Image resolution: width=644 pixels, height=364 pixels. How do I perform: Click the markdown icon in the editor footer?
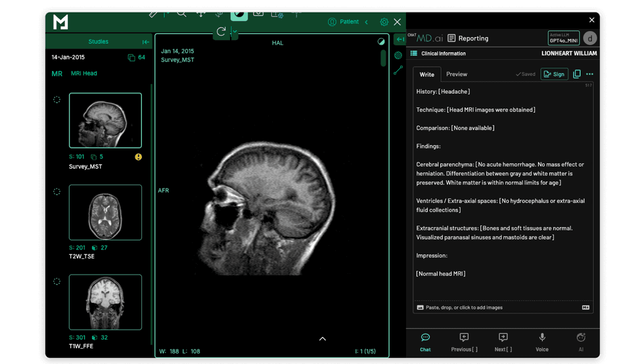coord(586,307)
